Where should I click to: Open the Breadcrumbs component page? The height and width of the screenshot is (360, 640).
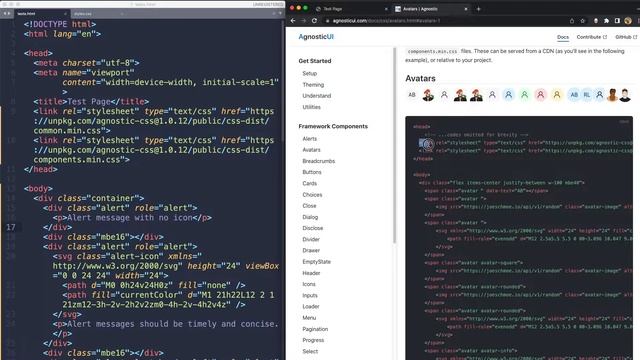pos(318,161)
